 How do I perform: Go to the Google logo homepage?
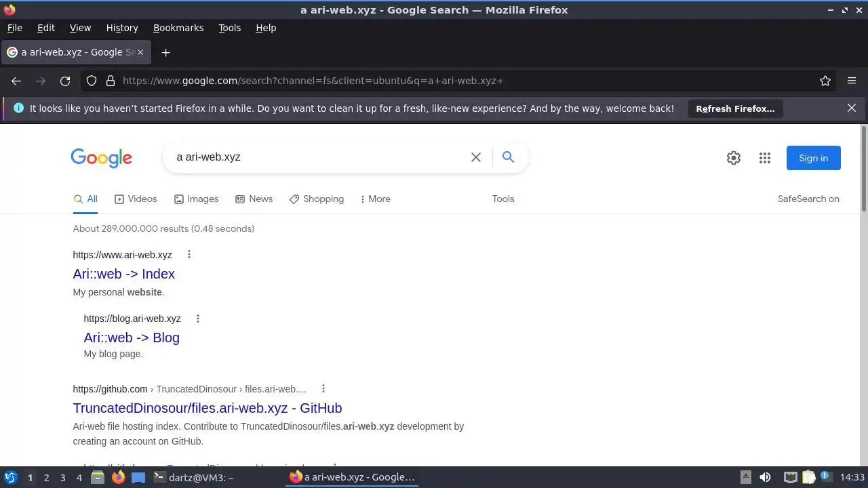101,158
